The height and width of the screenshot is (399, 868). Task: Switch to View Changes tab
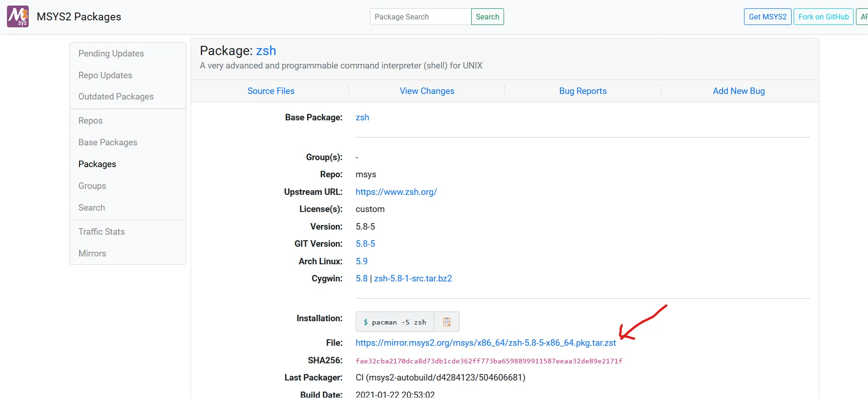[x=427, y=91]
